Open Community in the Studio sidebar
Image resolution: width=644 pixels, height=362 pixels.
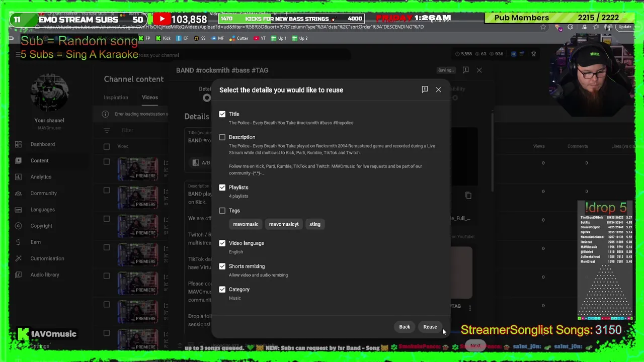[43, 193]
